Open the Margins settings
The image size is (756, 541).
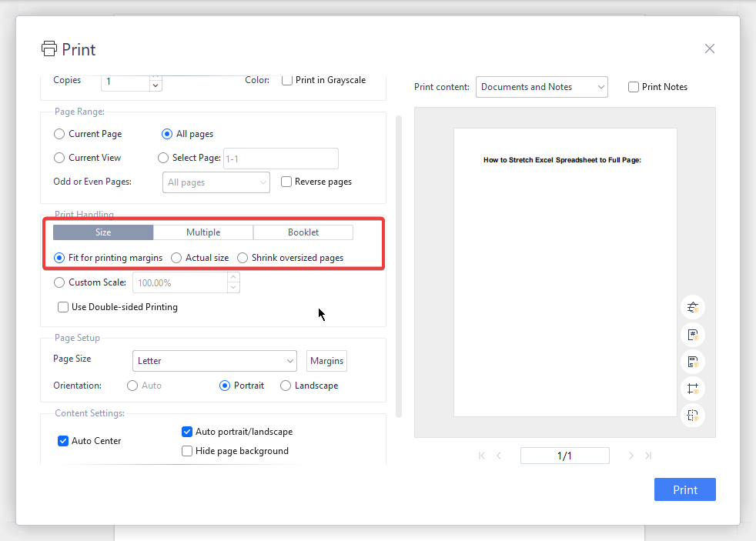tap(326, 361)
